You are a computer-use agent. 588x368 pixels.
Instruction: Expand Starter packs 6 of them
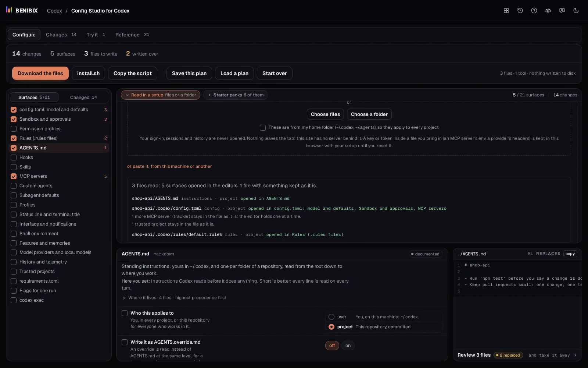(236, 95)
